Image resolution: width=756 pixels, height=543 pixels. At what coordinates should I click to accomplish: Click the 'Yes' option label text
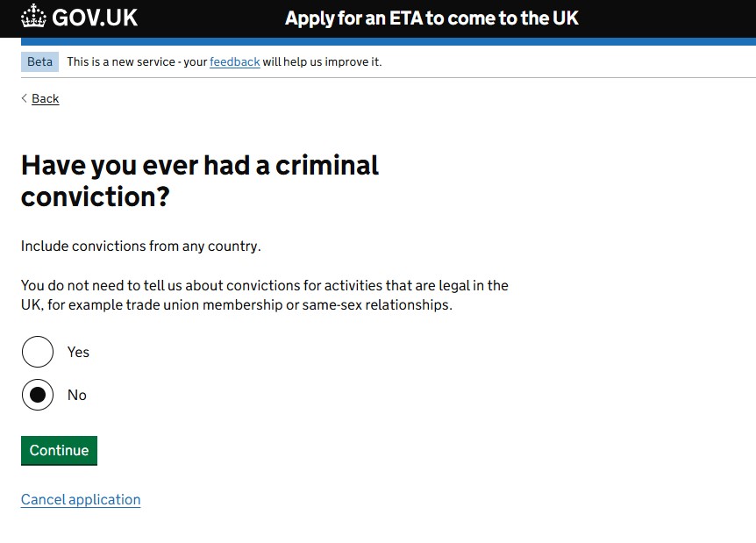click(78, 352)
